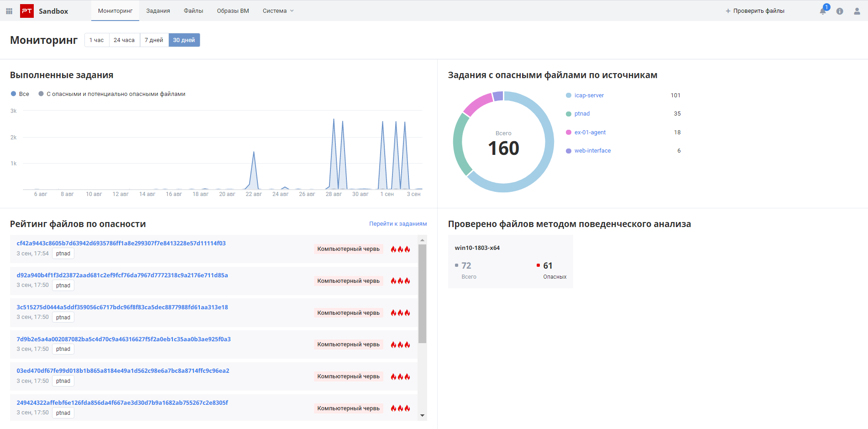Open the user profile icon
This screenshot has width=868, height=429.
857,11
